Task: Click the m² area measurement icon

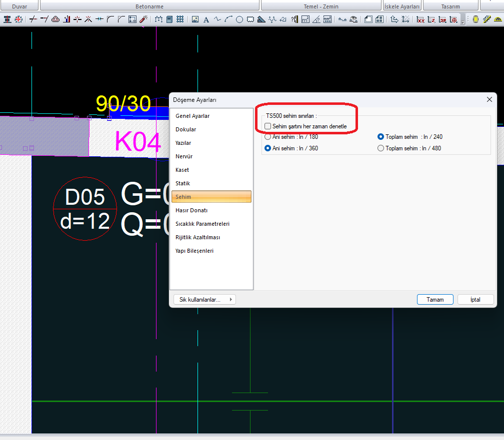Action: point(305,19)
